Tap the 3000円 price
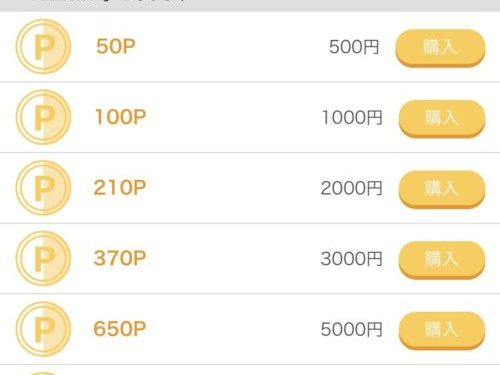This screenshot has height=375, width=500. (351, 259)
